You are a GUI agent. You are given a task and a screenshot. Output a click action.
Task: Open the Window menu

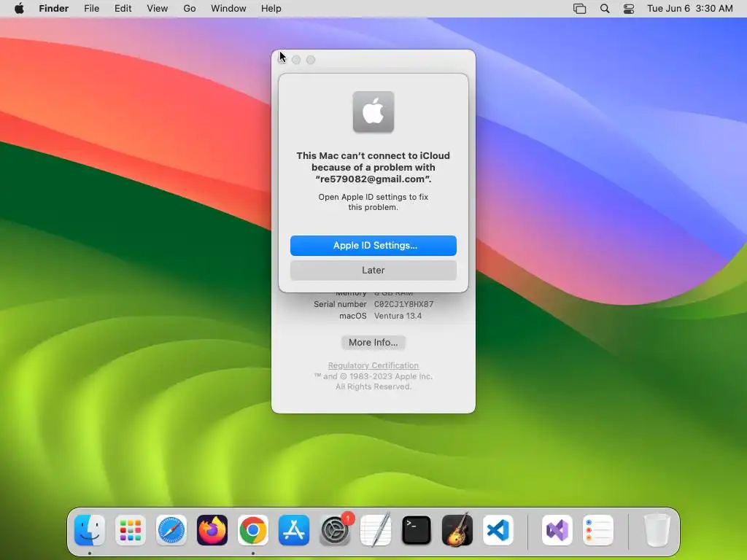(228, 9)
